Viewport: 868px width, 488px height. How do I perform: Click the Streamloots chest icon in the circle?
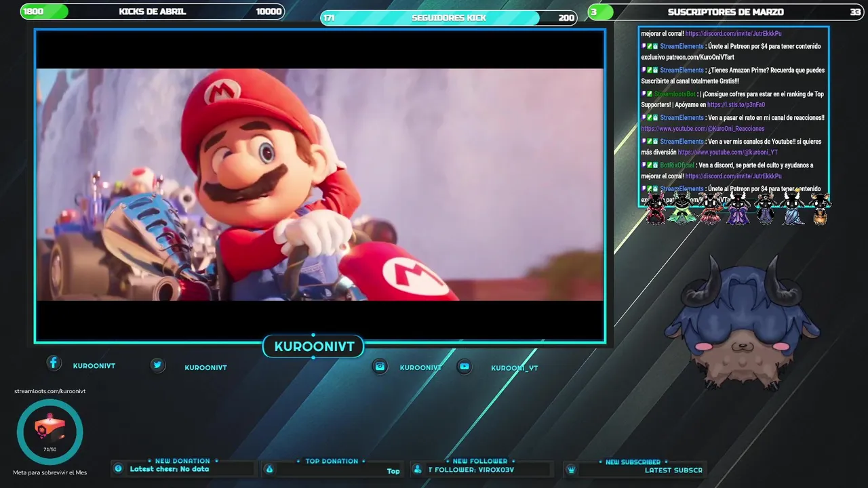point(50,428)
